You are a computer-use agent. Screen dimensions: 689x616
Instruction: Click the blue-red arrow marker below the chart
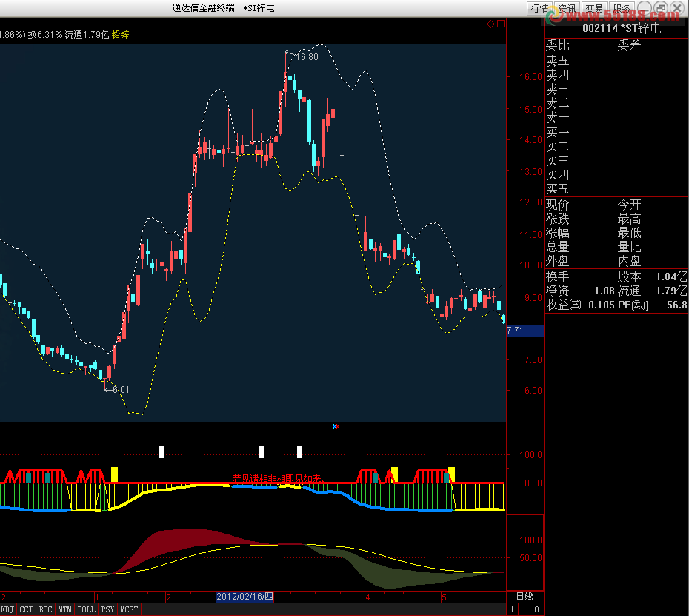tap(336, 426)
